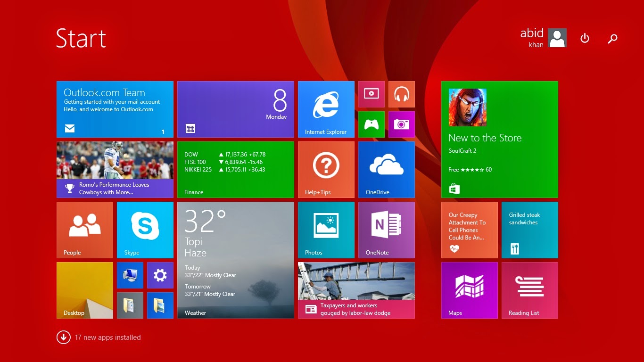Open the Outlook.com Team mail tile
The width and height of the screenshot is (644, 362).
coord(115,109)
